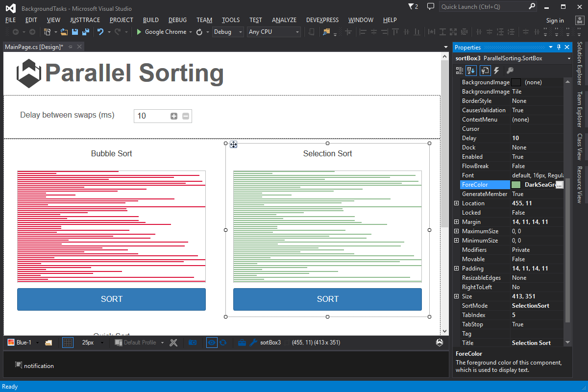The image size is (588, 392).
Task: Click the New Project toolbar icon
Action: (48, 32)
